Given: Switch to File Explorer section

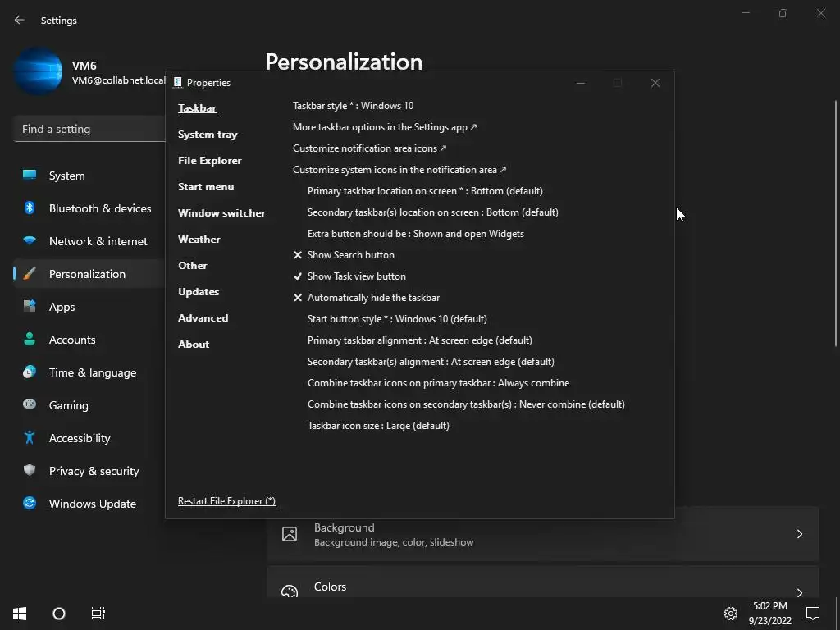Looking at the screenshot, I should click(209, 160).
